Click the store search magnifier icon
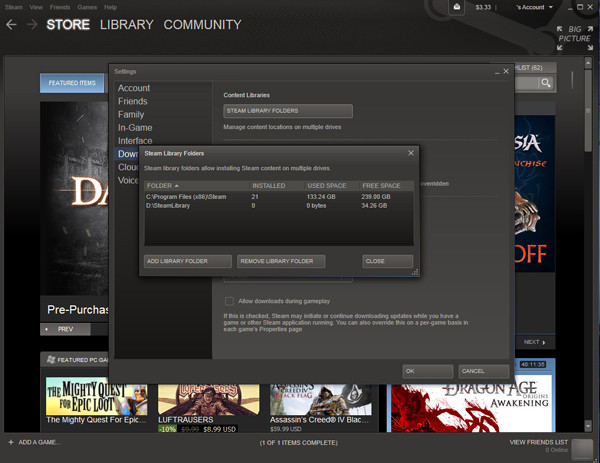600x463 pixels. (x=546, y=84)
